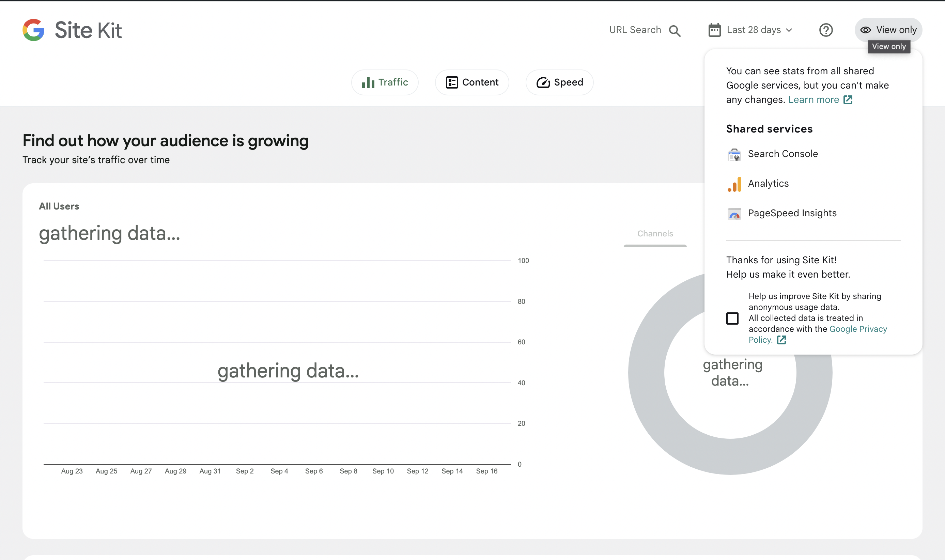Screen dimensions: 945x560
Task: Click the date range chevron arrow
Action: point(789,30)
